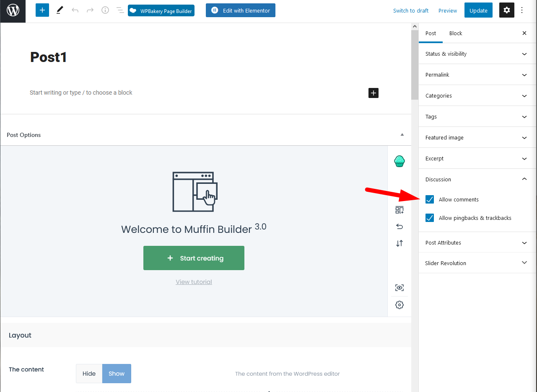This screenshot has height=392, width=537.
Task: Open Muffin Builder settings gear icon
Action: coord(400,305)
